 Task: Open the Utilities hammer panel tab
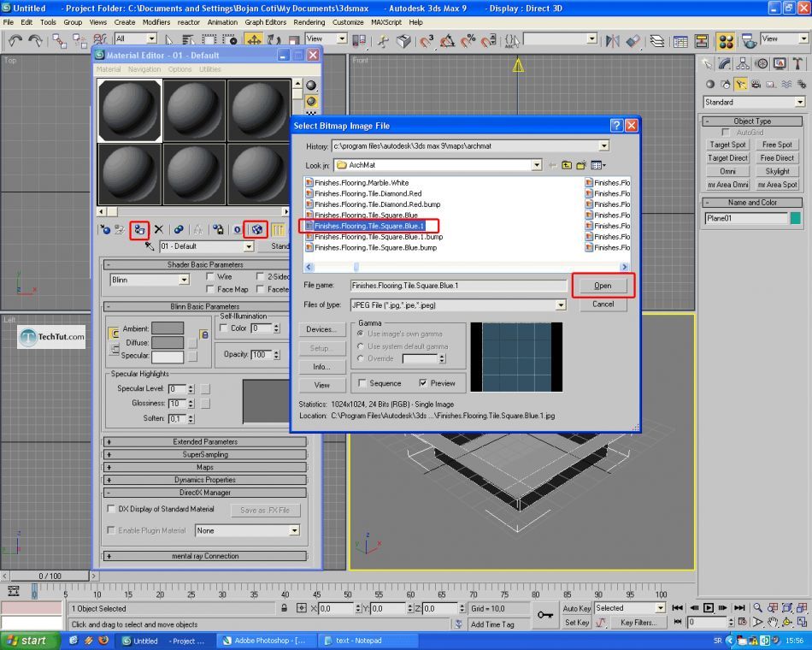797,64
